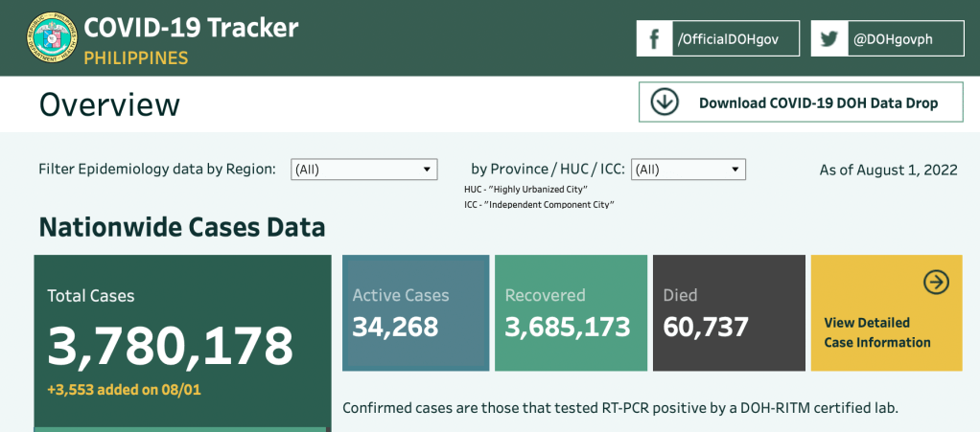The height and width of the screenshot is (432, 980).
Task: Select the Active Cases tile
Action: [415, 312]
